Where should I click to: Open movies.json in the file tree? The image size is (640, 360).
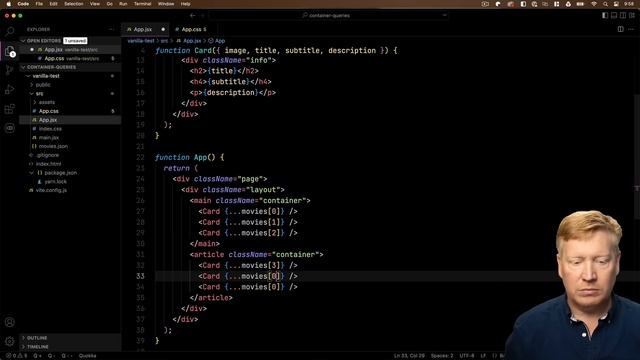[x=53, y=146]
